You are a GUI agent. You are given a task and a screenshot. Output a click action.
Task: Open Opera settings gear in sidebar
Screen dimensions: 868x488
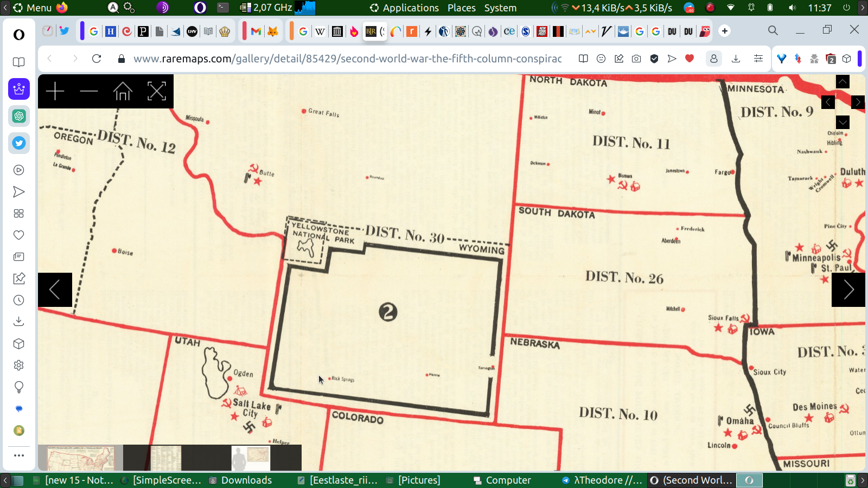click(19, 365)
